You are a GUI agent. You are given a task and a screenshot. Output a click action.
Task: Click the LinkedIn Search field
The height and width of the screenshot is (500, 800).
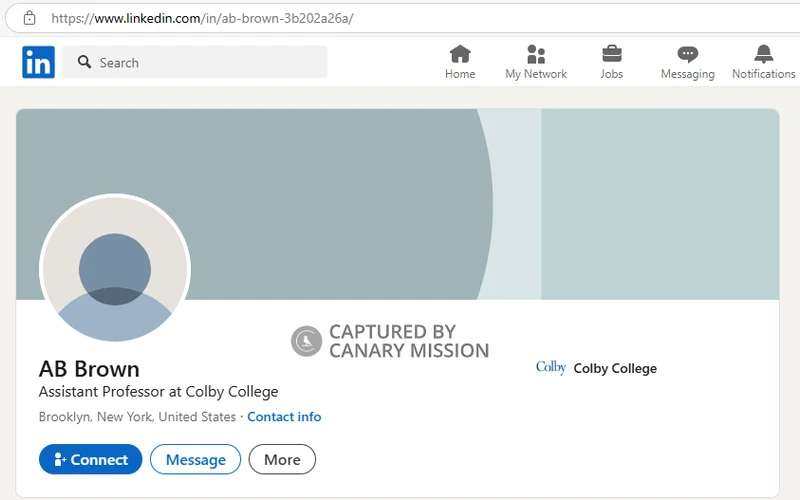(x=194, y=62)
